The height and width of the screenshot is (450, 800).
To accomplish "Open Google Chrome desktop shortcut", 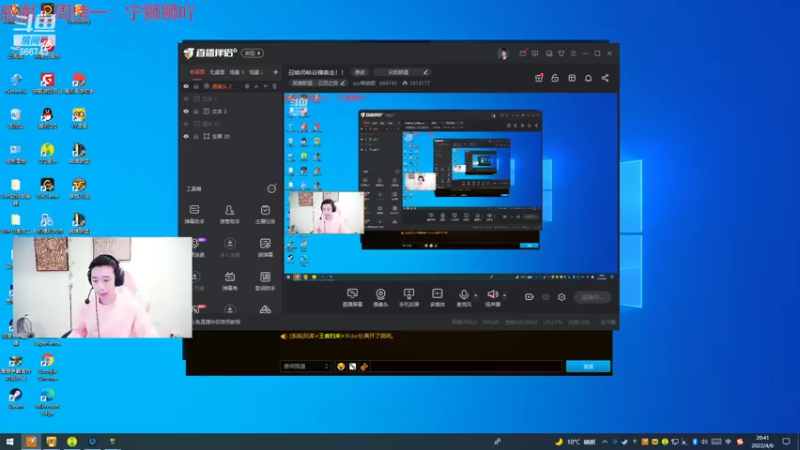I will point(47,367).
